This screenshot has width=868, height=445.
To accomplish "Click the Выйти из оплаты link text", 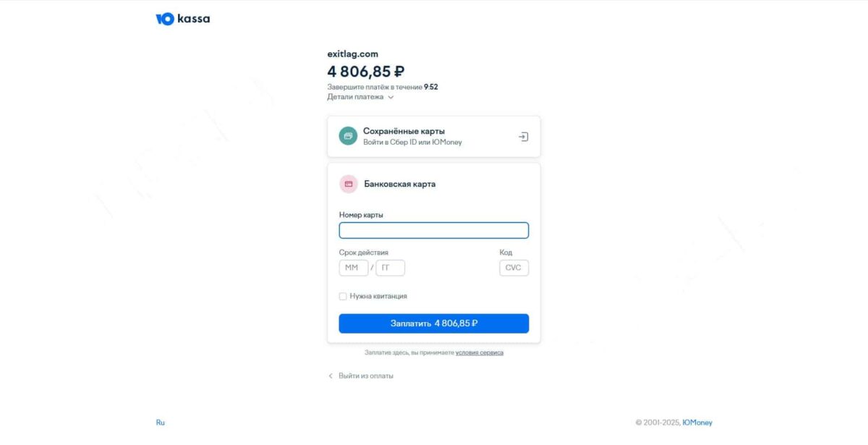I will click(x=366, y=376).
